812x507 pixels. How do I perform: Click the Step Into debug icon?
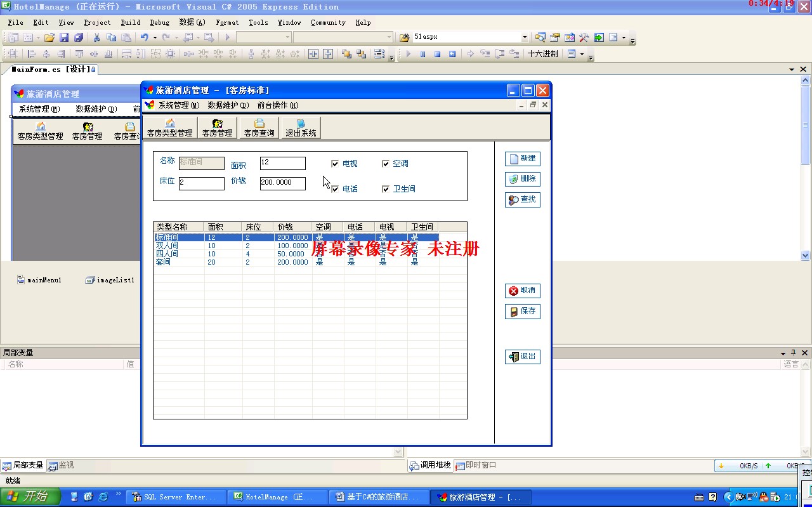(485, 54)
